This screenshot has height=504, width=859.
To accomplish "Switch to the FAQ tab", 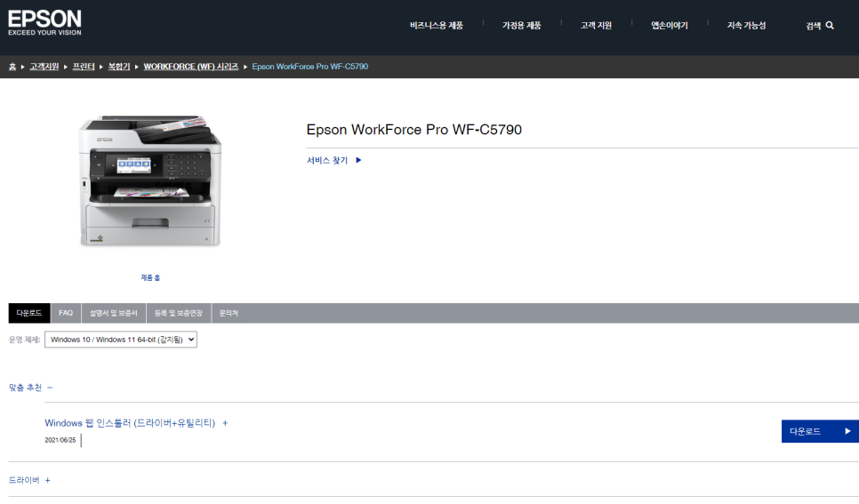I will [66, 313].
